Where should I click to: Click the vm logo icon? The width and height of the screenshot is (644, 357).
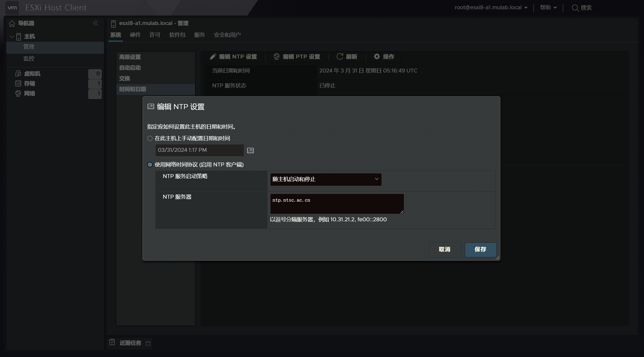12,7
